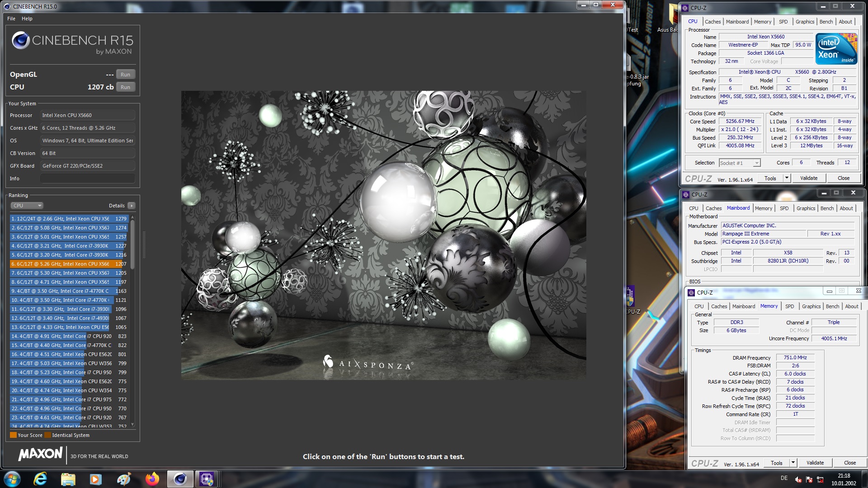
Task: Run the CPU benchmark
Action: 125,87
